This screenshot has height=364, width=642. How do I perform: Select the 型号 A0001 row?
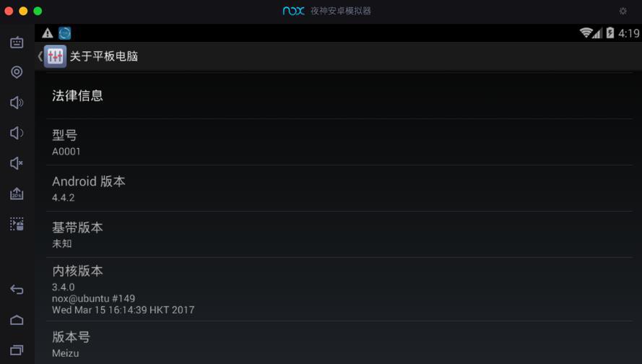[339, 142]
